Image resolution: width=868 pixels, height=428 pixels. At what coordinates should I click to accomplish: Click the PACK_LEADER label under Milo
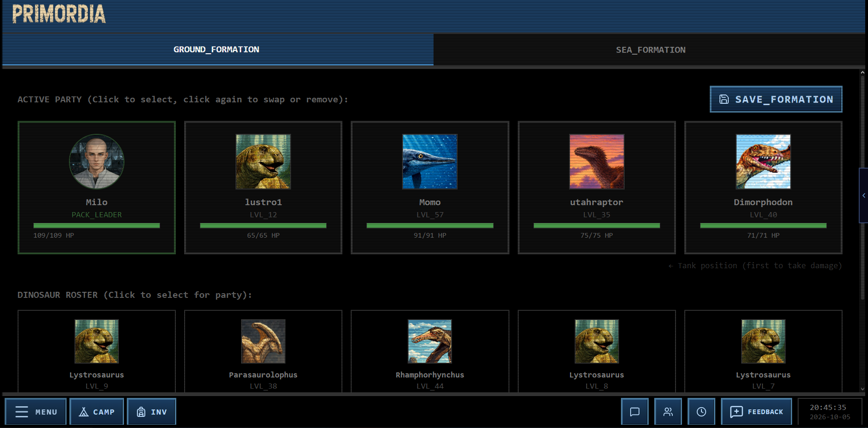click(x=97, y=215)
